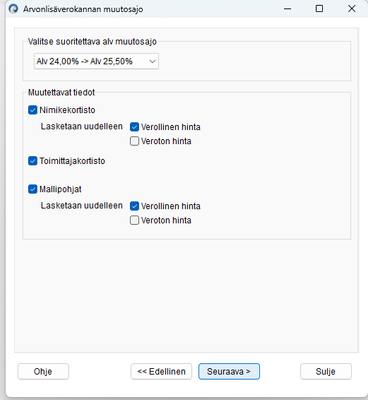Image resolution: width=368 pixels, height=400 pixels.
Task: Click the app icon in the title bar
Action: [14, 9]
